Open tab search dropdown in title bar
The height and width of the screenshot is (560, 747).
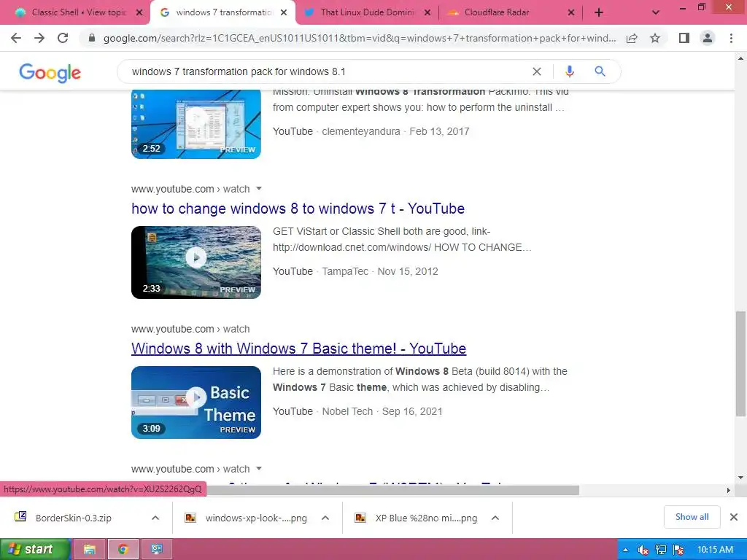click(656, 13)
